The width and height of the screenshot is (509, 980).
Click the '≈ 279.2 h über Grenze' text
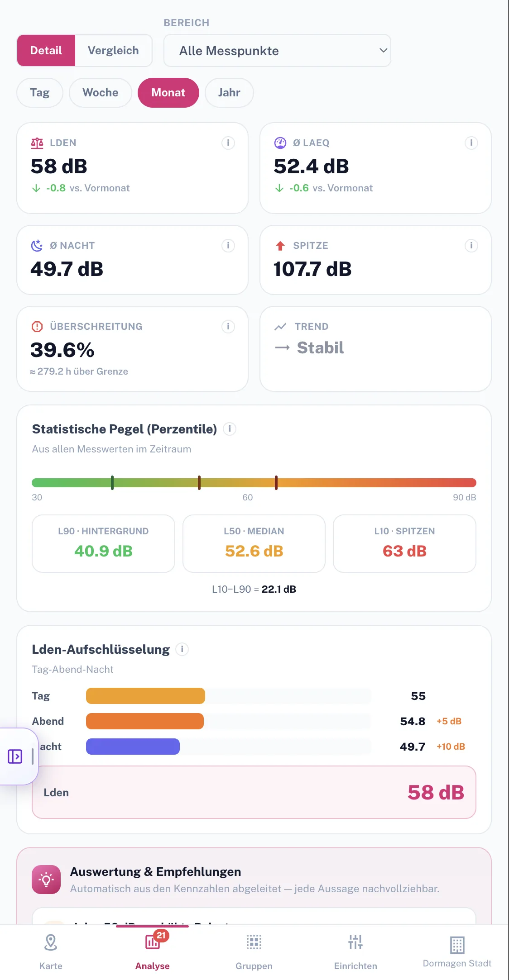[x=79, y=371]
